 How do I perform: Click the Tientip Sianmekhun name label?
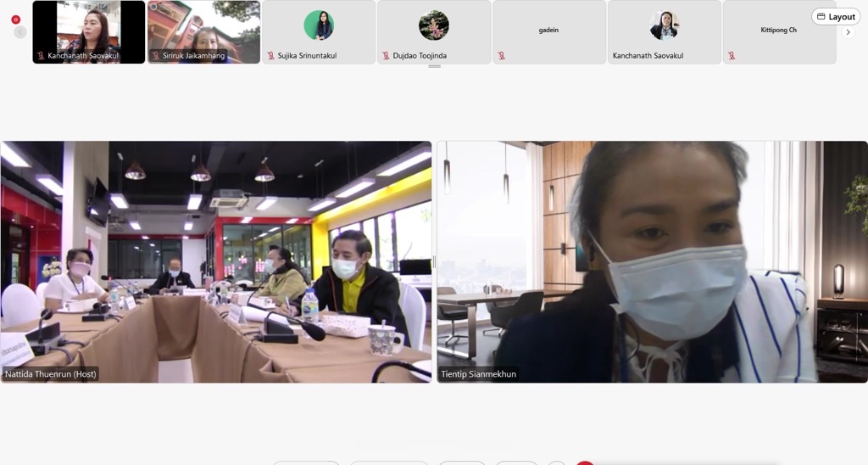click(x=478, y=373)
